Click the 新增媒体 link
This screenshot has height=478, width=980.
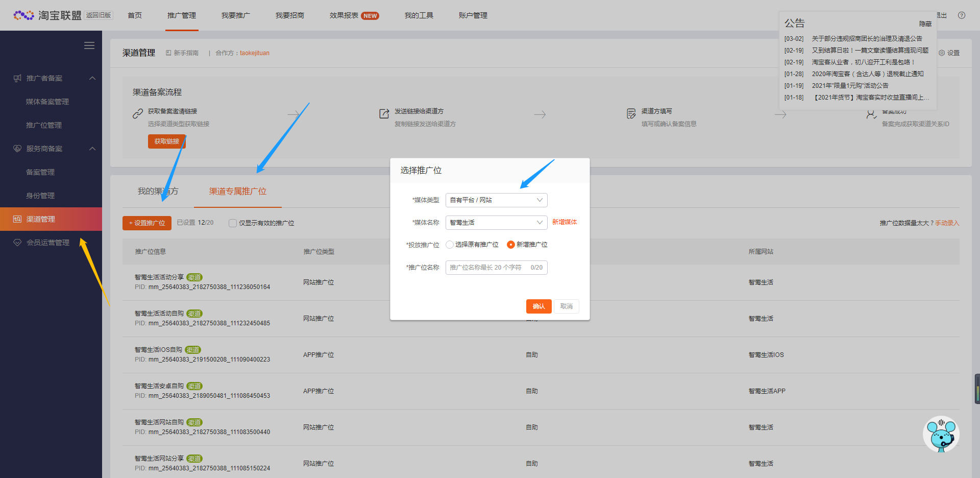tap(565, 222)
